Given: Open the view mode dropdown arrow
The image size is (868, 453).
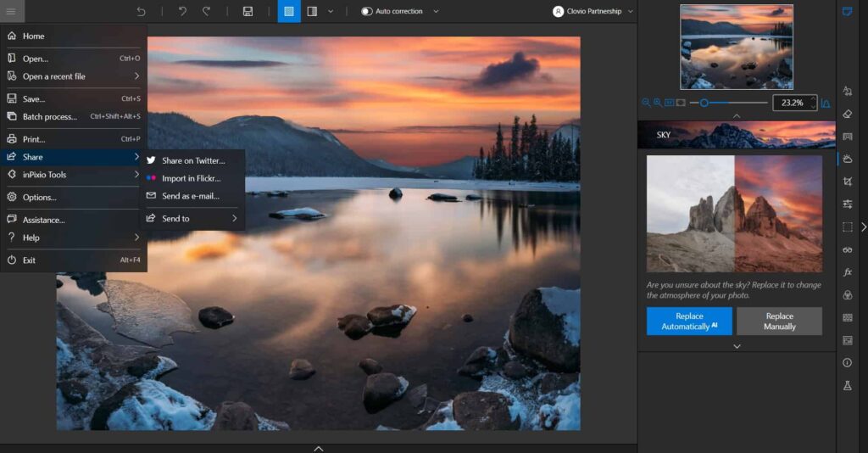Looking at the screenshot, I should [331, 11].
